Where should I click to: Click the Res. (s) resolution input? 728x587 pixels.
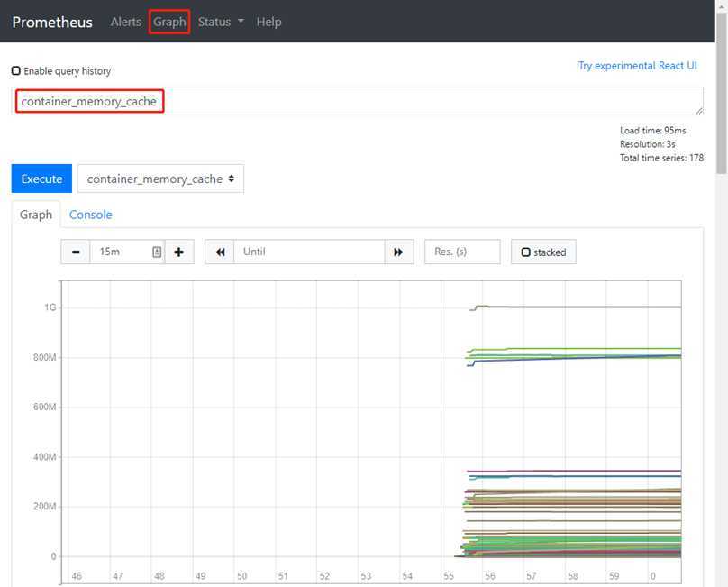461,252
